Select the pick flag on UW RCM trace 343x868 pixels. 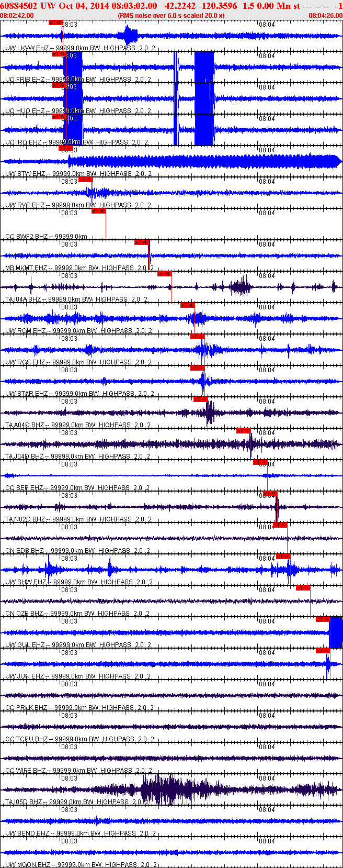click(x=187, y=305)
